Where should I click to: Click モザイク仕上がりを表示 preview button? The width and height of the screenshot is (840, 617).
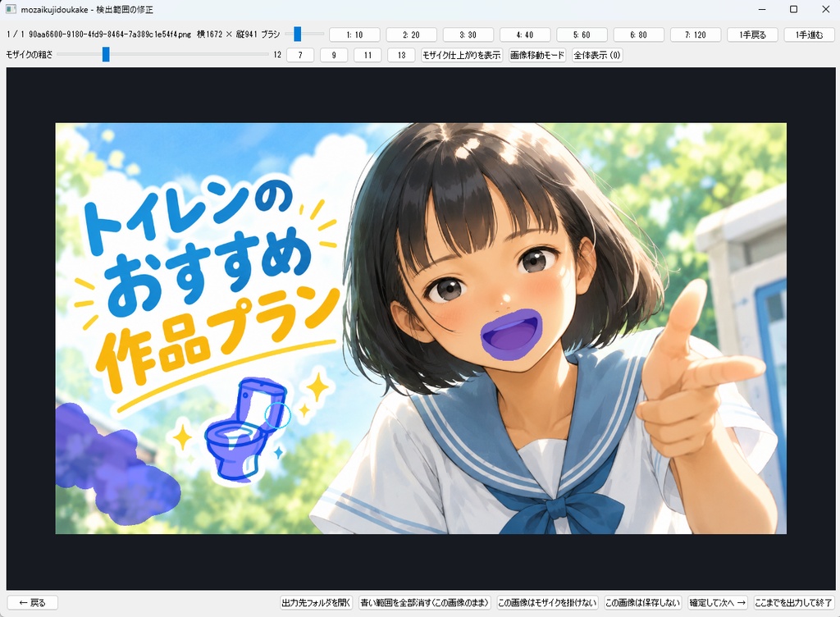point(462,55)
